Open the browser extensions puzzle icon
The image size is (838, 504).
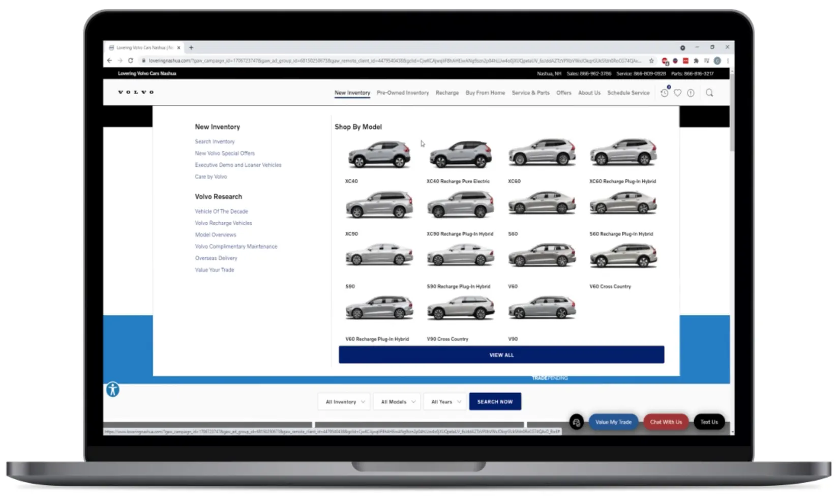point(696,61)
